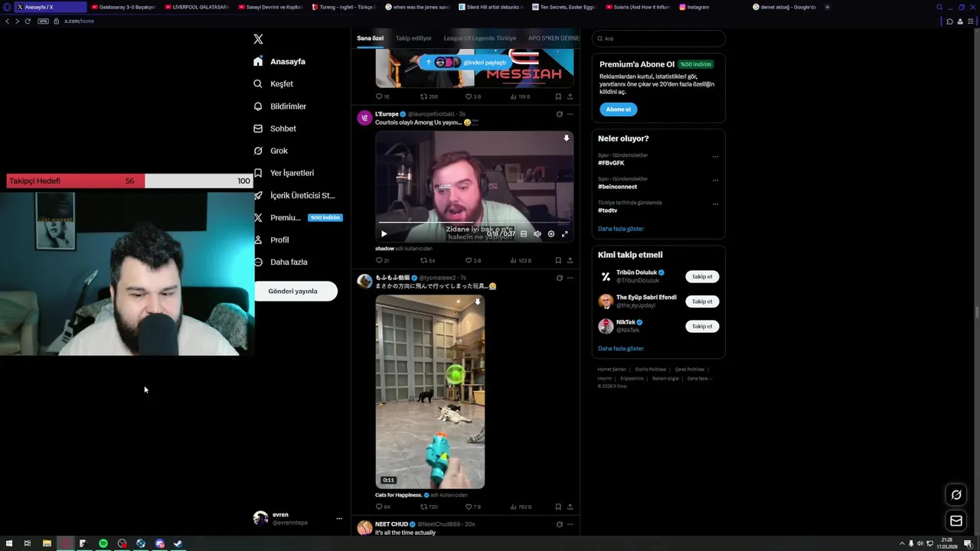Mute the L'Europe video volume icon
This screenshot has height=551, width=980.
coord(537,234)
